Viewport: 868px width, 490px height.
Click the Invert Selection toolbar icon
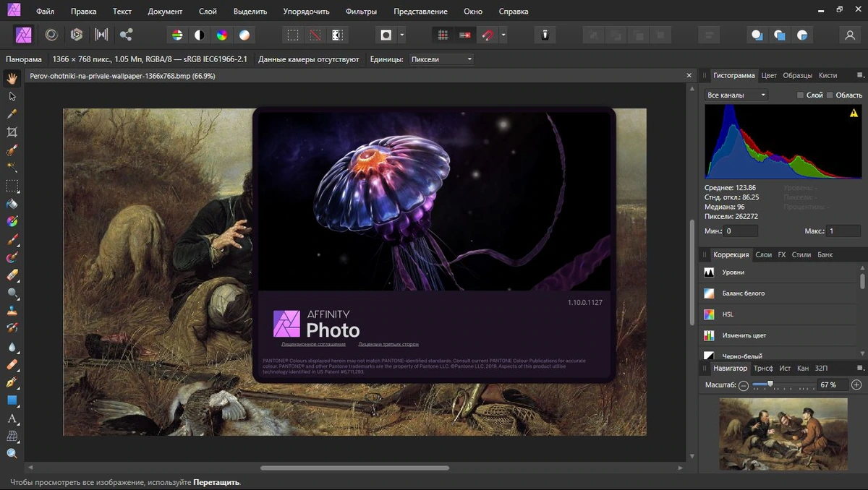(x=337, y=35)
